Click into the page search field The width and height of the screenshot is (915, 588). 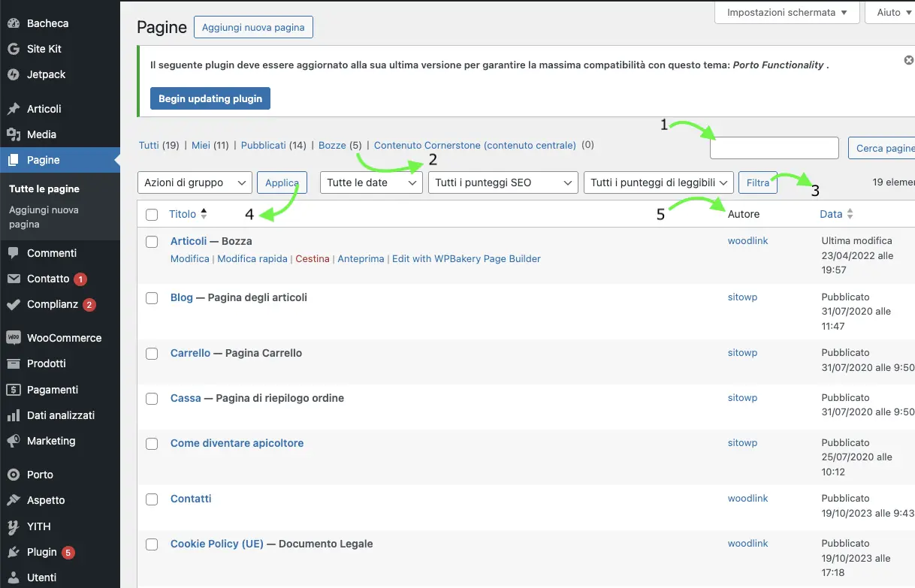click(774, 148)
